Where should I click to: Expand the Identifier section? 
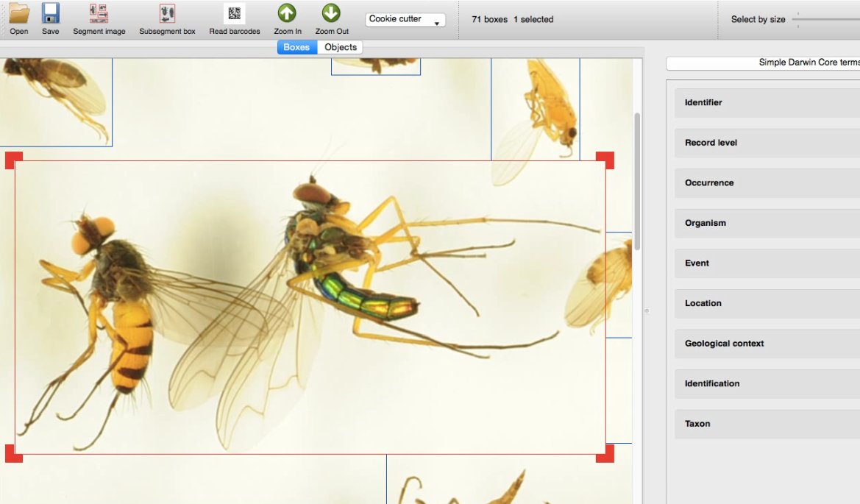coord(767,102)
